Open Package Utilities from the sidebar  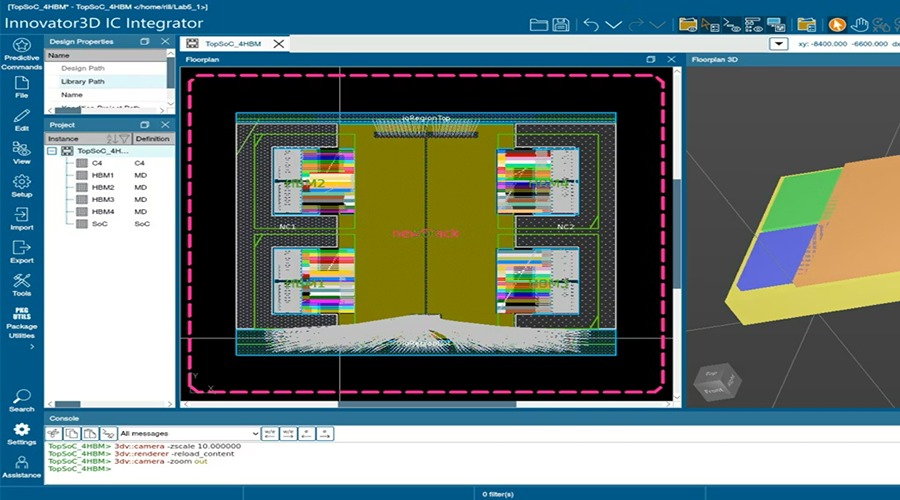point(21,320)
